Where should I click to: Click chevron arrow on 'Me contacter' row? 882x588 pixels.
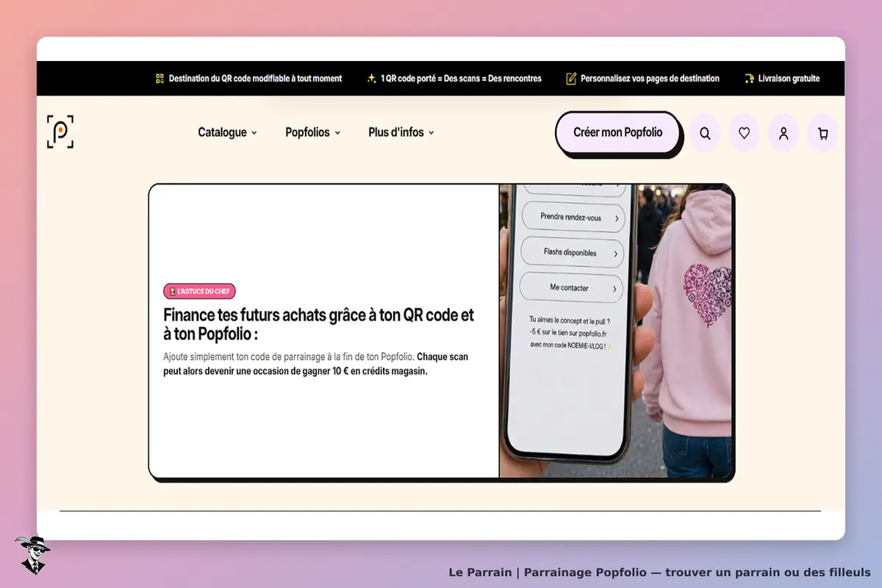[614, 290]
